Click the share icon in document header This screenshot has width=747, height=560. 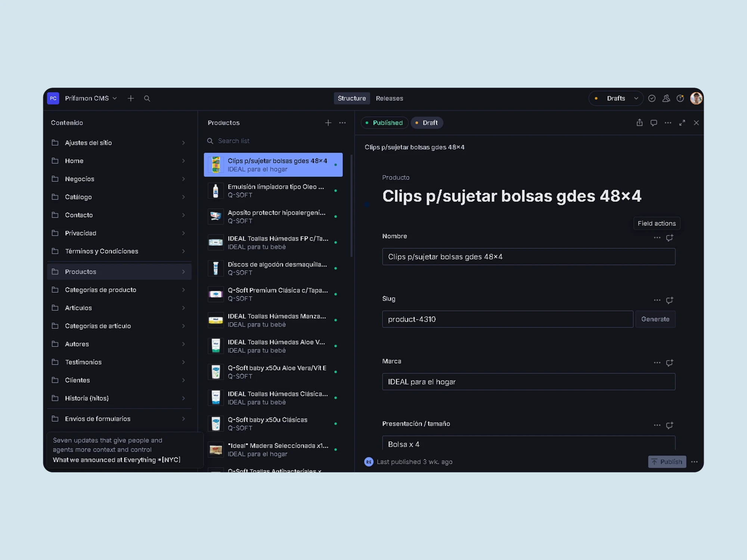[x=639, y=123]
